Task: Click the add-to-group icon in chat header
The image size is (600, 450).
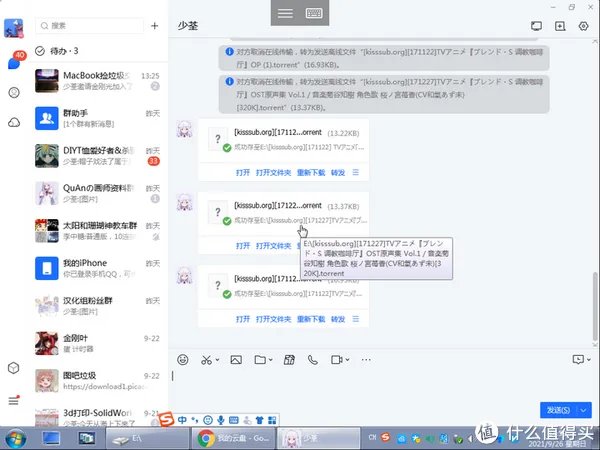Action: pyautogui.click(x=560, y=26)
